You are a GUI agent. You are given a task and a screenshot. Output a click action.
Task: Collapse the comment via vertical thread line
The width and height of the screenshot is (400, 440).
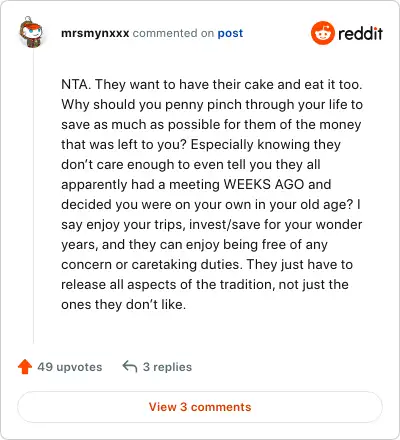coord(33,197)
